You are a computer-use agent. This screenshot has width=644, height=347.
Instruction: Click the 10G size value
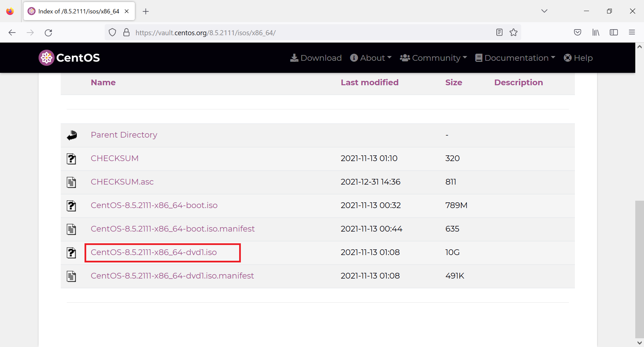tap(452, 252)
